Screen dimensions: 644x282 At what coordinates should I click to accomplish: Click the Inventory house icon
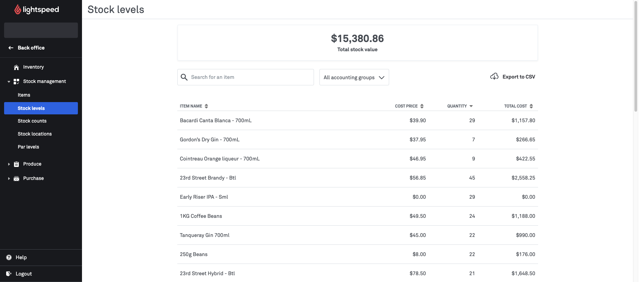pyautogui.click(x=16, y=67)
